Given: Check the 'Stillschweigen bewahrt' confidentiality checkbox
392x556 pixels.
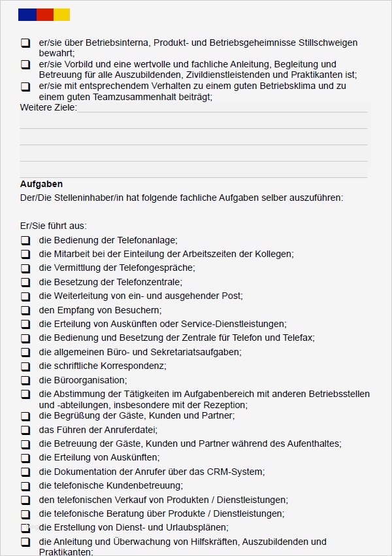Looking at the screenshot, I should pyautogui.click(x=25, y=43).
